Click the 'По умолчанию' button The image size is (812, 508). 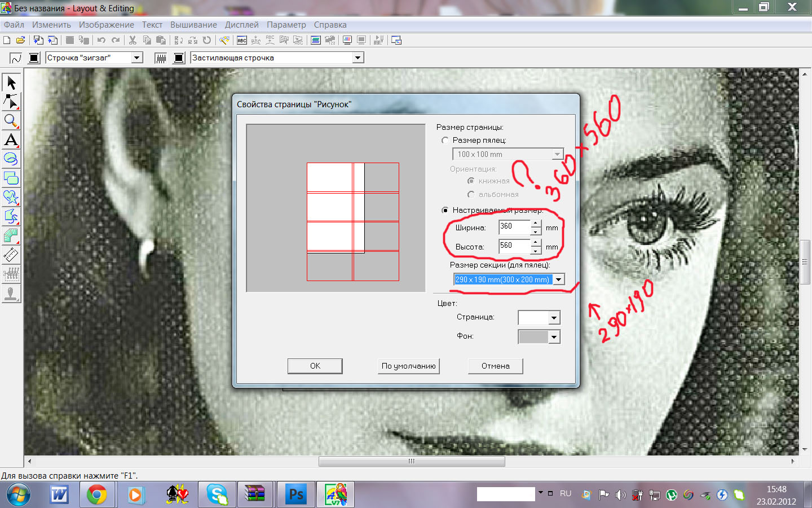click(x=408, y=366)
